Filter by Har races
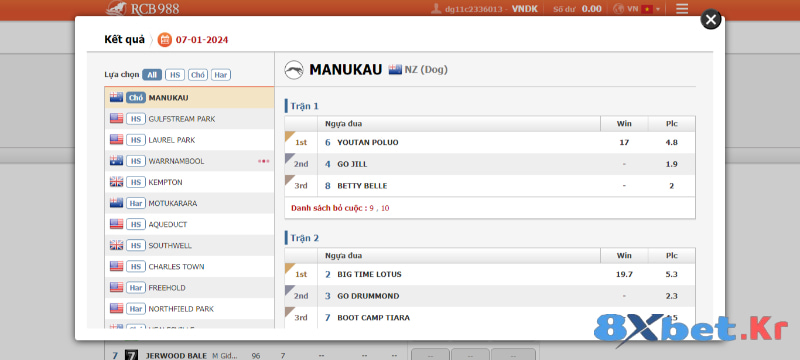This screenshot has height=360, width=800. pyautogui.click(x=220, y=75)
